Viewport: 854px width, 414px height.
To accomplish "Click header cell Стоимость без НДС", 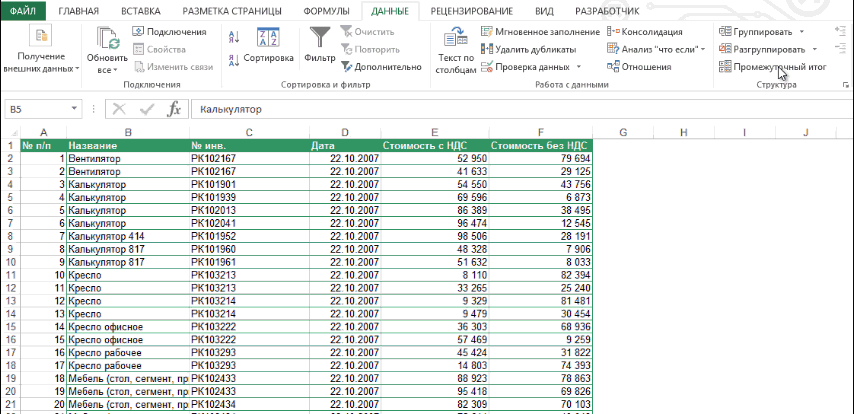I will [x=540, y=145].
